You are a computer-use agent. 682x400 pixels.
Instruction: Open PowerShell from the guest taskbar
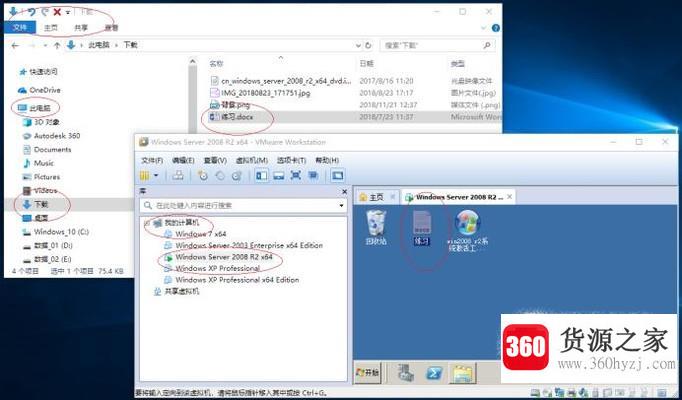click(434, 373)
